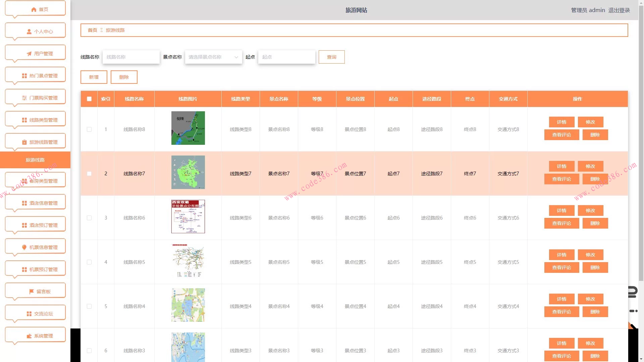Open the 景点名称 dropdown selector

coord(213,57)
